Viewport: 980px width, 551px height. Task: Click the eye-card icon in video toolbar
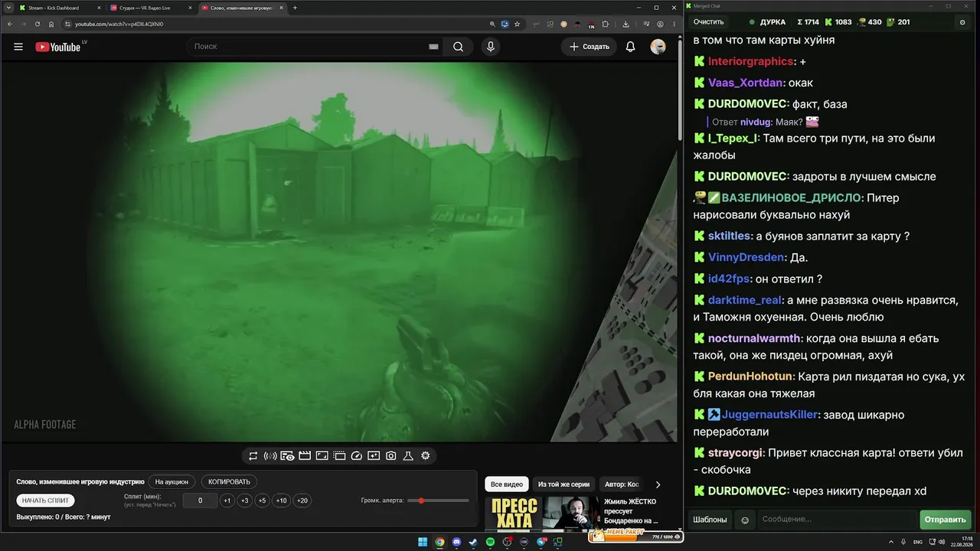point(287,456)
